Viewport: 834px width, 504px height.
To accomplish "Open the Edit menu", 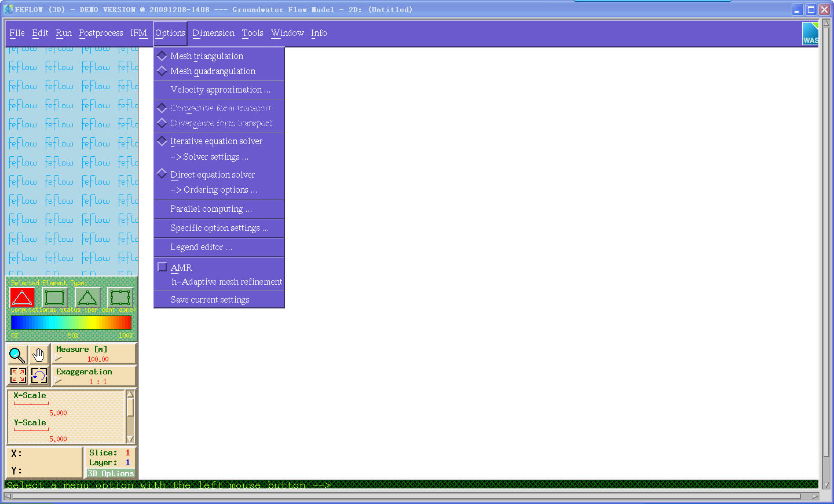I will 40,33.
